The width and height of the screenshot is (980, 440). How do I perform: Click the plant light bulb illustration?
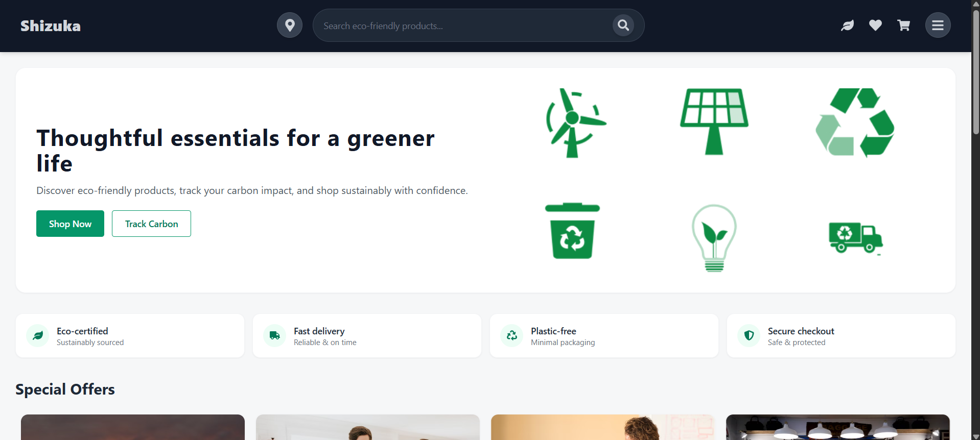pyautogui.click(x=714, y=238)
